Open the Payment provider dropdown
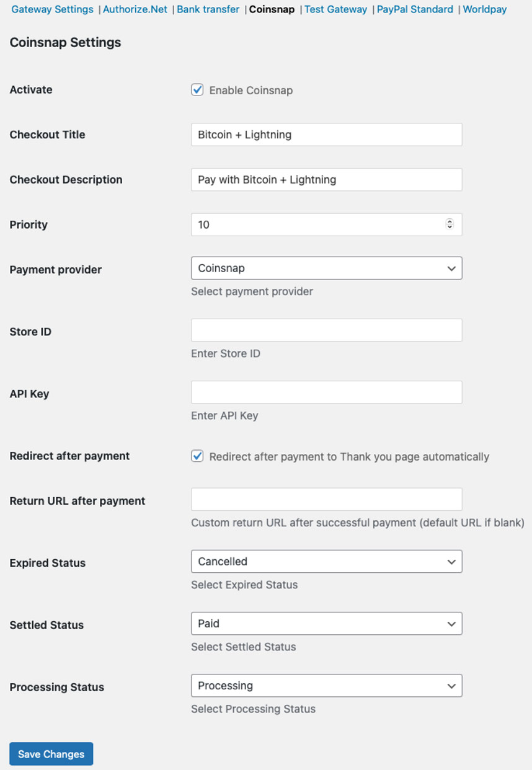Screen dimensions: 532x770 point(326,268)
